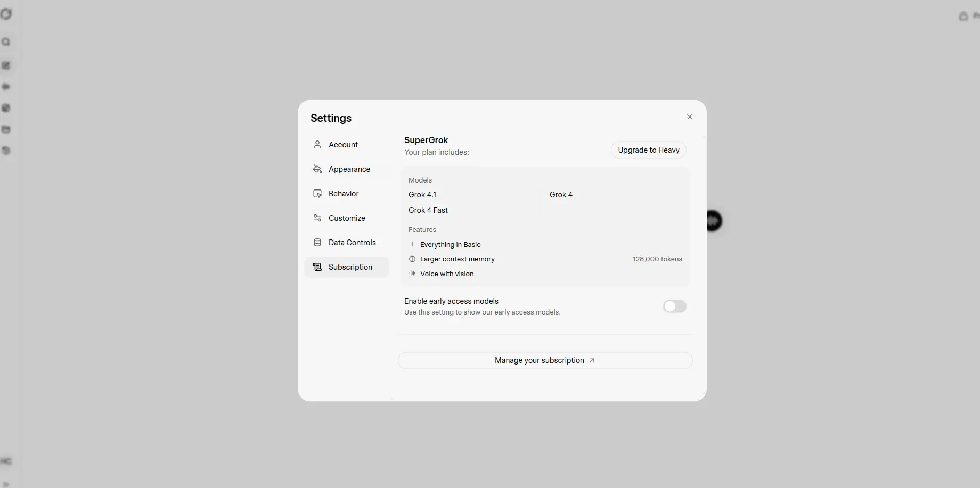The image size is (980, 488).
Task: Click 'Use this setting to show' description
Action: (483, 312)
